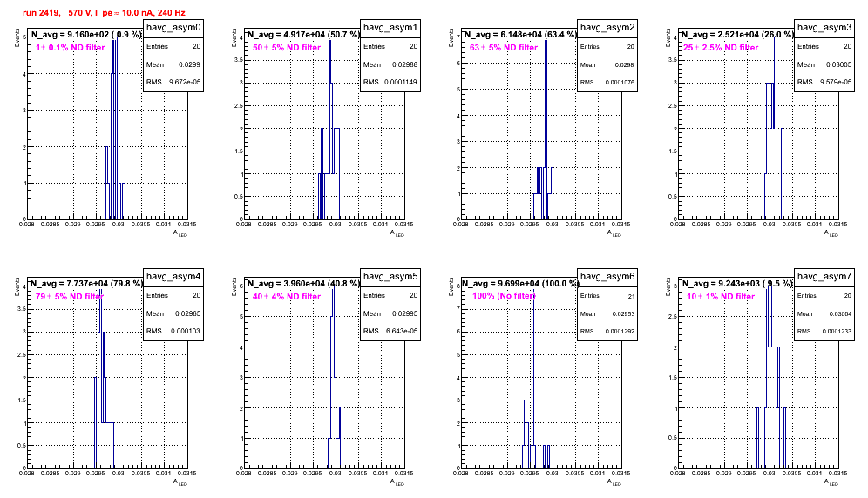Click the RMS value 0.0001149

tap(402, 82)
